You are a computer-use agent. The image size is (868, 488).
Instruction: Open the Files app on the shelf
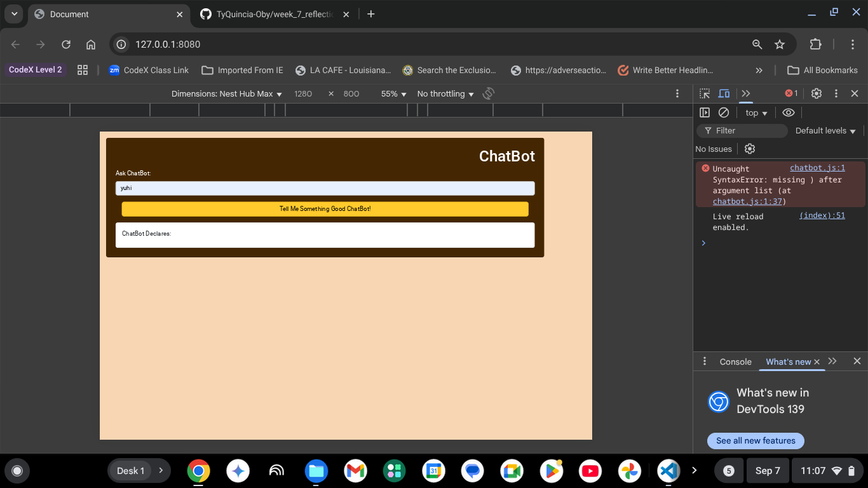[316, 471]
